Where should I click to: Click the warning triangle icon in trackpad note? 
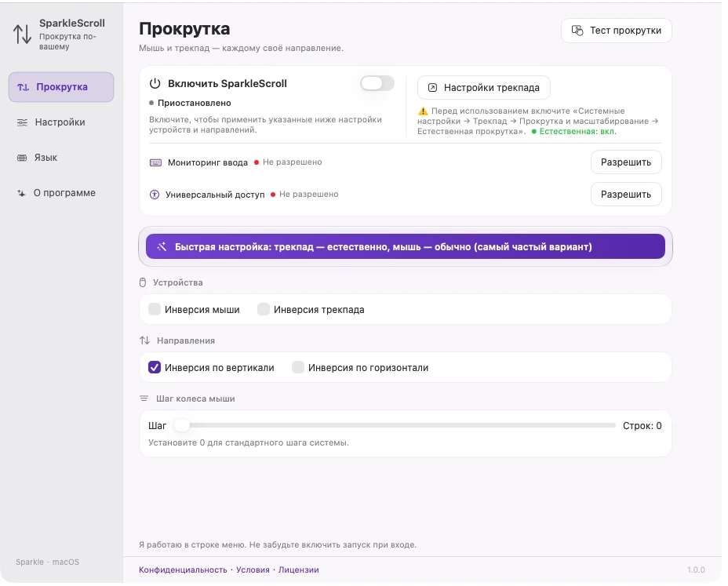pos(423,111)
